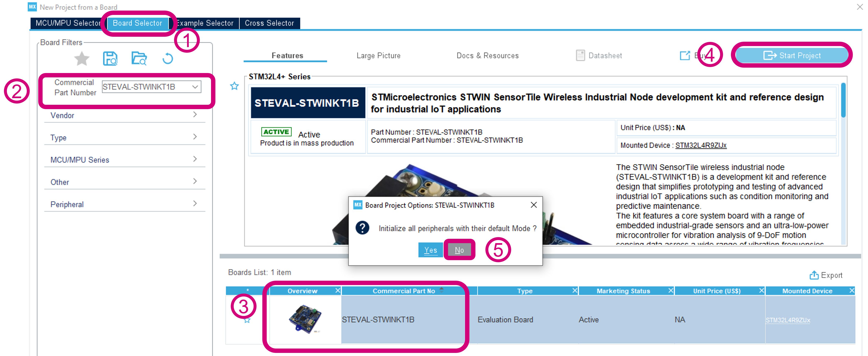Select 'Evaluation Board' cell in the list
868x356 pixels.
pos(528,320)
